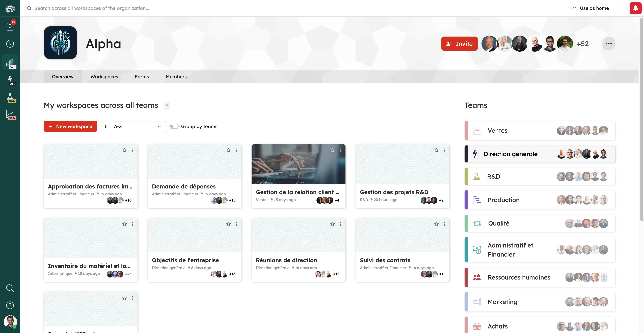Open the Alpha organization ellipsis menu
Viewport: 644px width, 333px height.
[x=608, y=43]
